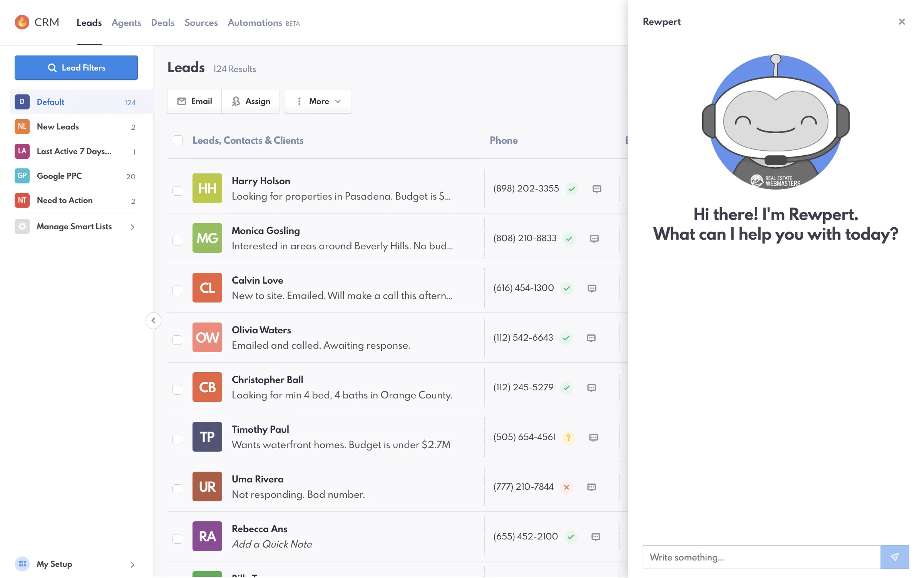Click Rebecca Ans Add a Quick Note field
Viewport: 924px width, 578px height.
[x=272, y=544]
